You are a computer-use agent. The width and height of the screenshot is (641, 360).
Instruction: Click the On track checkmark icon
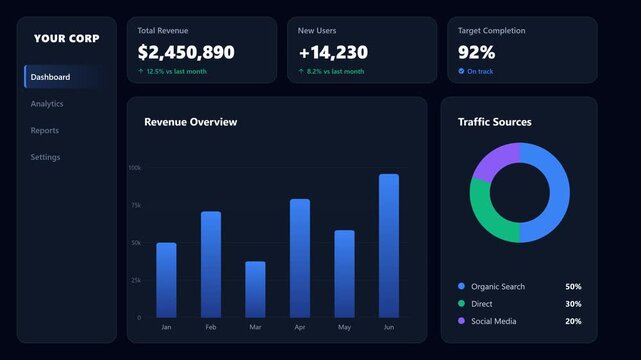coord(461,71)
